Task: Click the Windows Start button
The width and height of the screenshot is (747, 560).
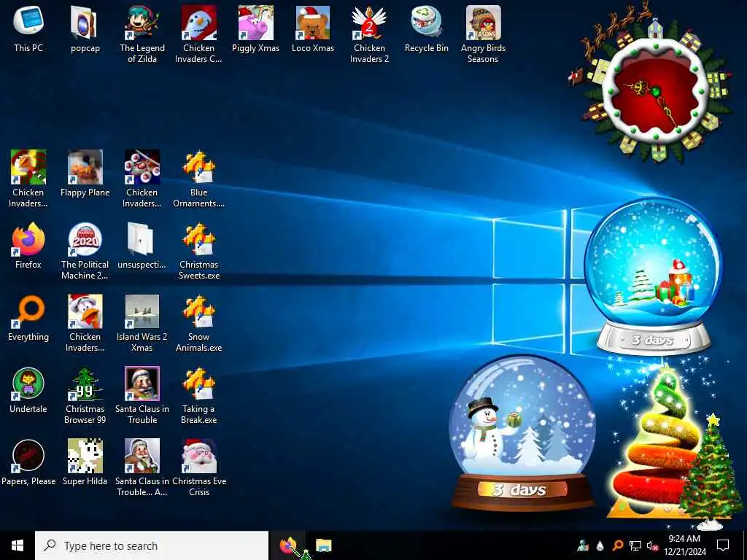Action: 18,545
